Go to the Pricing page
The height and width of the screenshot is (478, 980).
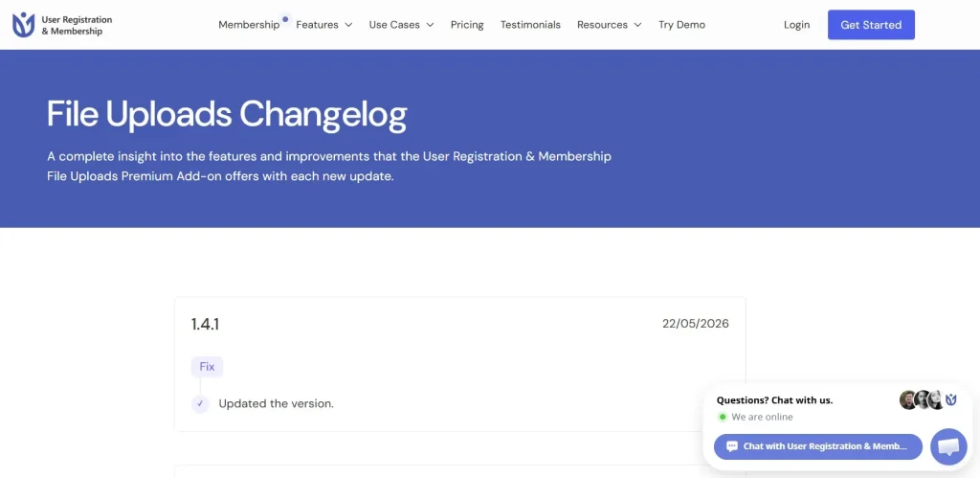(x=467, y=25)
